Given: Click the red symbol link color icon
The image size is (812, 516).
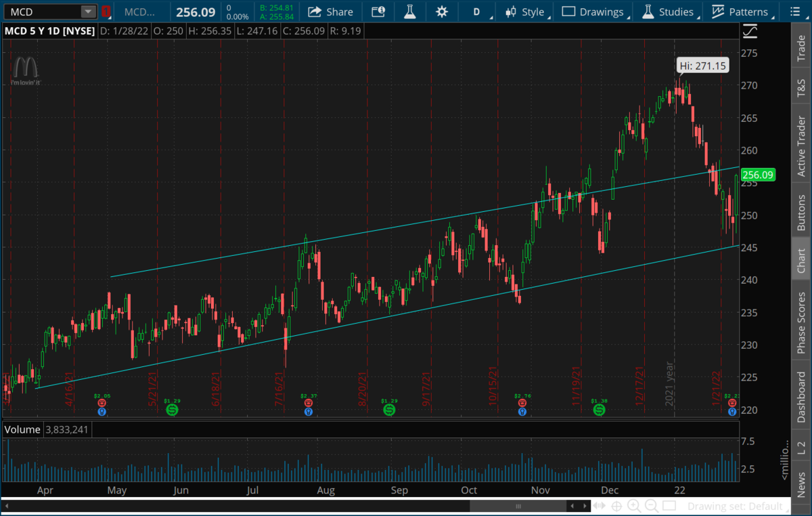Looking at the screenshot, I should pyautogui.click(x=106, y=12).
